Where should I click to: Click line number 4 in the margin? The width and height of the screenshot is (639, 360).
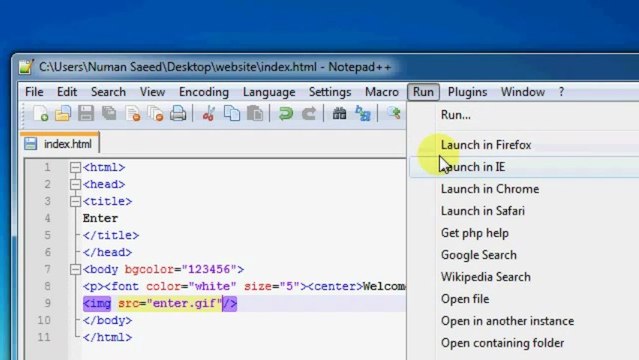point(48,219)
